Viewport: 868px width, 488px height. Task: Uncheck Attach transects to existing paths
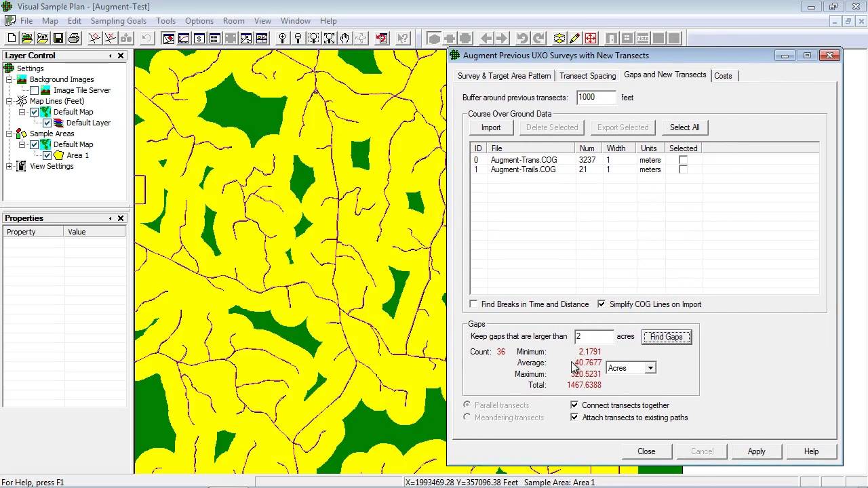[574, 418]
